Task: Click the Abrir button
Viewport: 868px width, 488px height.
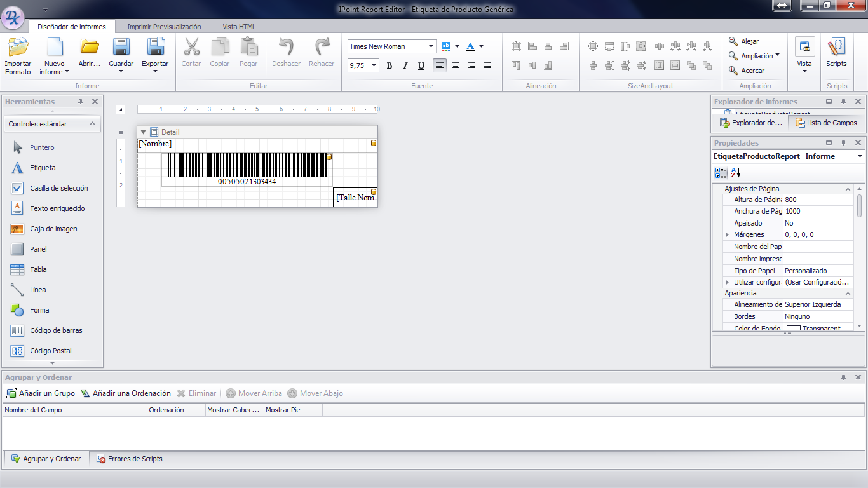Action: (x=90, y=52)
